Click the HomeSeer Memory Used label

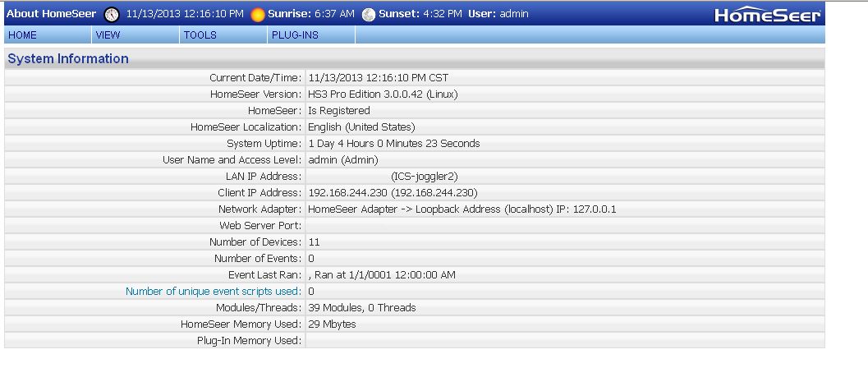[241, 324]
